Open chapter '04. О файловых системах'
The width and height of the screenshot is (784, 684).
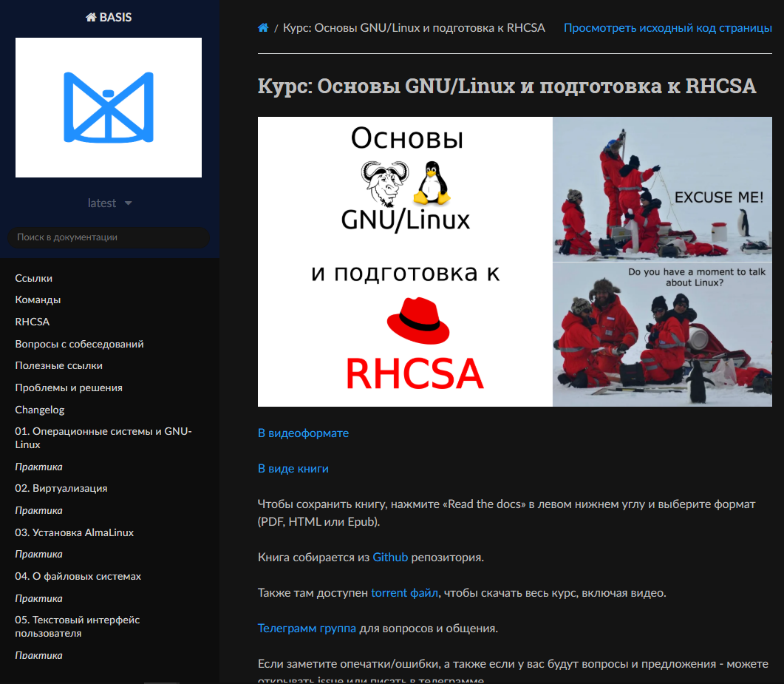click(78, 577)
